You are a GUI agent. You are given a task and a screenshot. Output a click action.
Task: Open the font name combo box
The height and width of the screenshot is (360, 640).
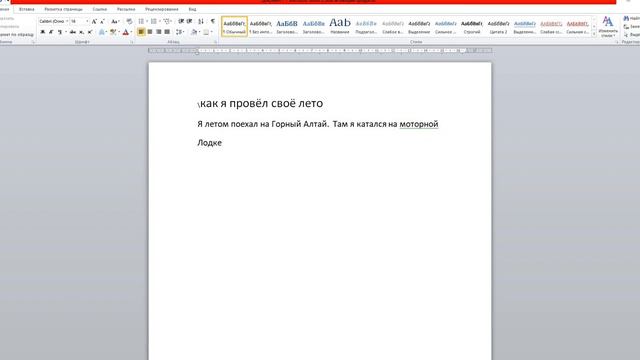53,21
